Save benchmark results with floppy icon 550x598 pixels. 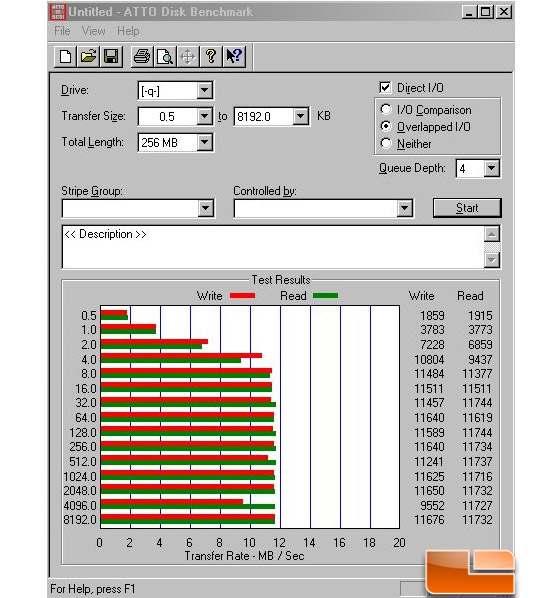tap(111, 57)
